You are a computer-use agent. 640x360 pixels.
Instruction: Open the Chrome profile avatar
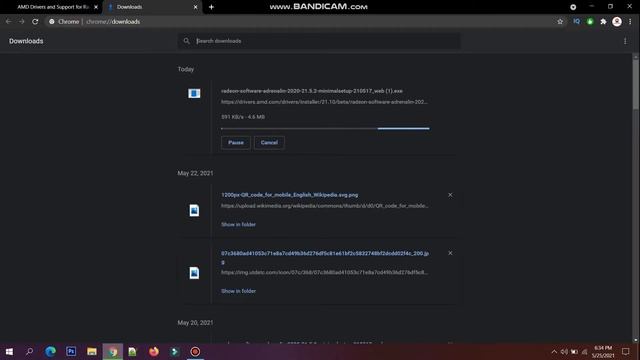click(617, 21)
